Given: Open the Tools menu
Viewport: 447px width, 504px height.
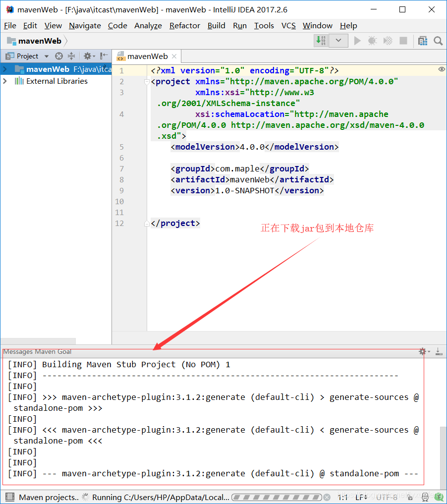Looking at the screenshot, I should click(x=264, y=26).
